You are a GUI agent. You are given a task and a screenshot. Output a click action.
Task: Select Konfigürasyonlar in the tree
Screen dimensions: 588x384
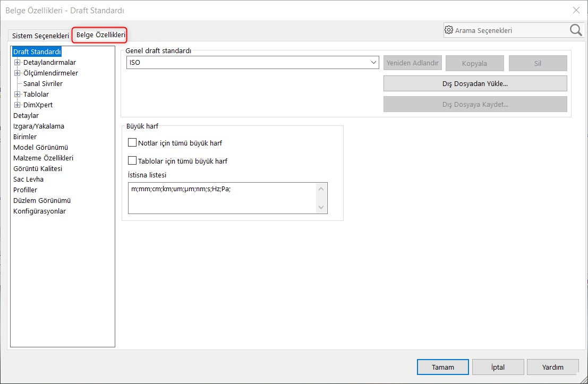[x=39, y=211]
